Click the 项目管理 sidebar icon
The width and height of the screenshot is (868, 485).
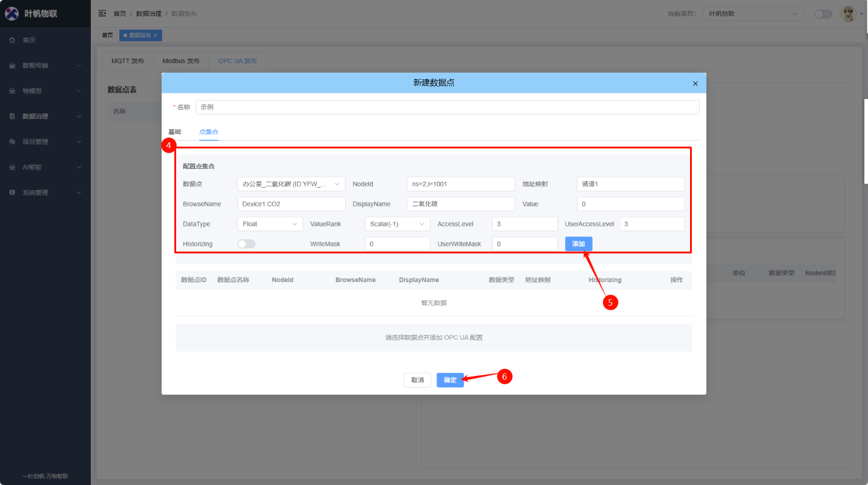coord(12,142)
